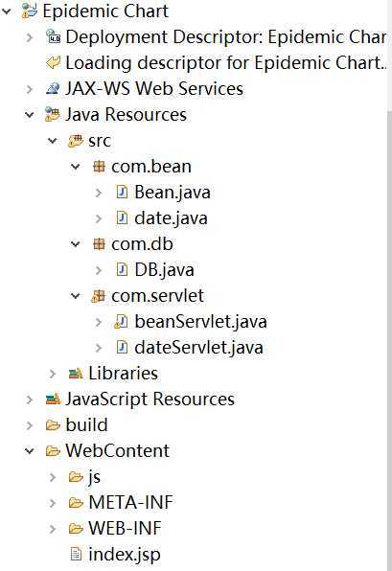The width and height of the screenshot is (392, 571).
Task: Expand the WEB-INF folder
Action: tap(53, 529)
